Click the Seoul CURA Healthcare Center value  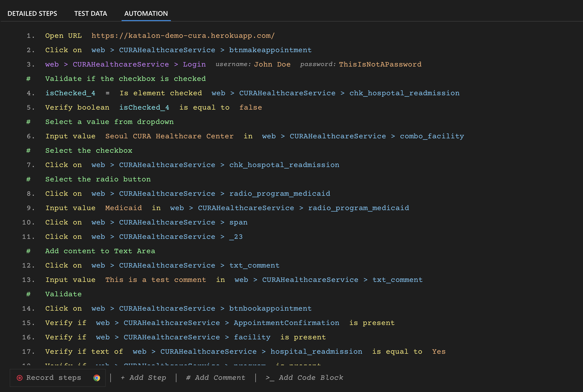[x=169, y=136]
